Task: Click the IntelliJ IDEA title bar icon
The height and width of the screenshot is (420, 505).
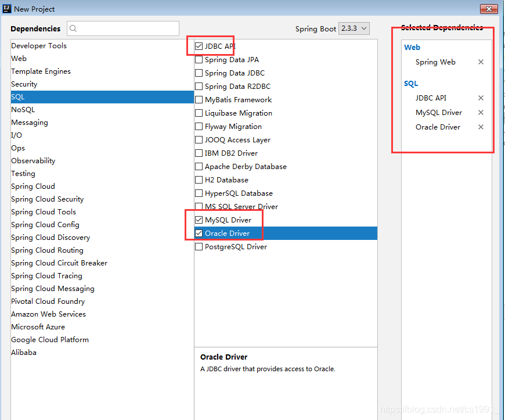Action: (x=6, y=9)
